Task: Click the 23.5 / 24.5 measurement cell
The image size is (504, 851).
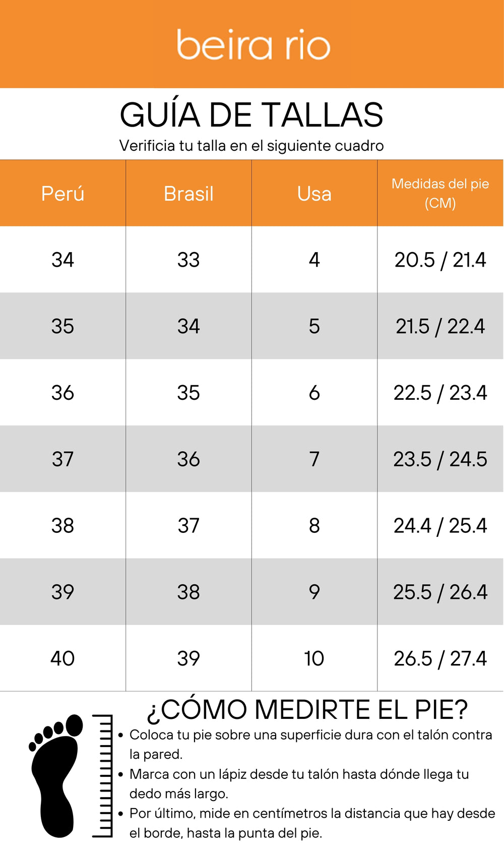Action: [440, 459]
